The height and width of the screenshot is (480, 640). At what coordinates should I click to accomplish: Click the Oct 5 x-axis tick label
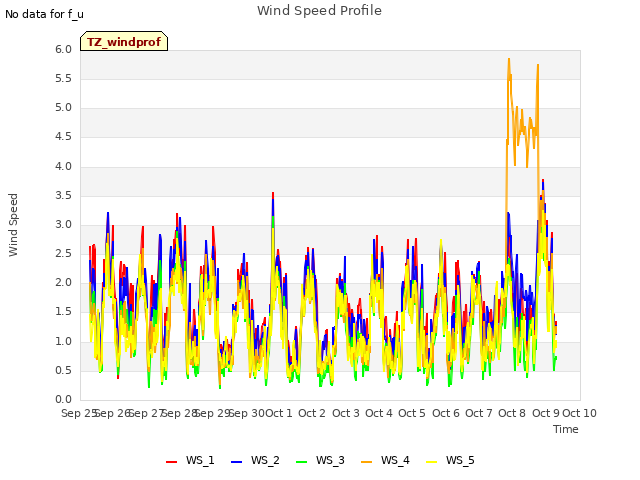(412, 413)
